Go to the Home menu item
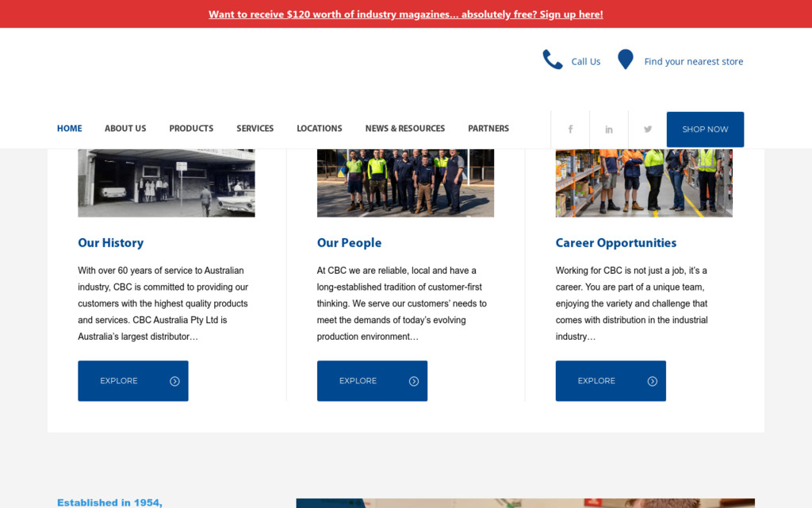 click(x=69, y=129)
